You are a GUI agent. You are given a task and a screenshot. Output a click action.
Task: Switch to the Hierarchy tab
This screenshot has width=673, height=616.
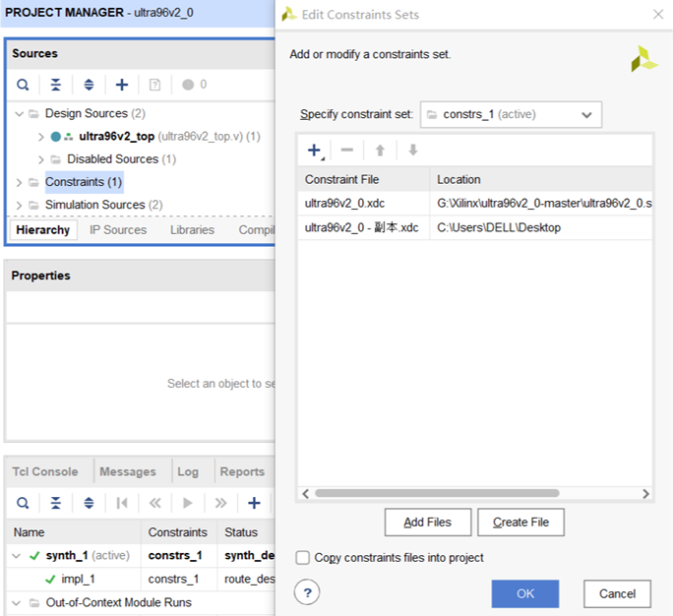tap(43, 230)
